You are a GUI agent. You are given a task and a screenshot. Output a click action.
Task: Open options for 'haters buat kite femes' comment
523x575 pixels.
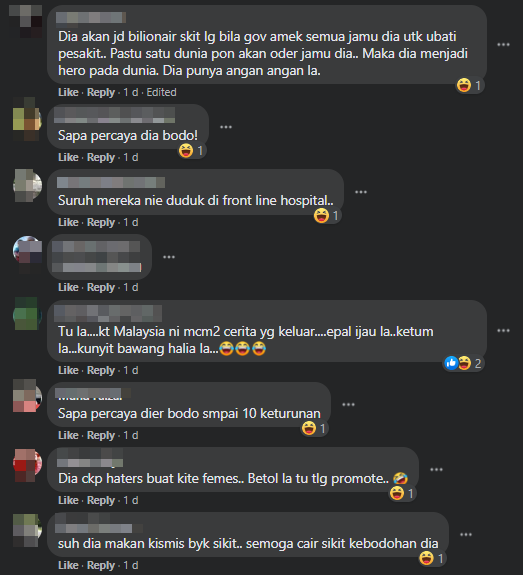tap(436, 469)
